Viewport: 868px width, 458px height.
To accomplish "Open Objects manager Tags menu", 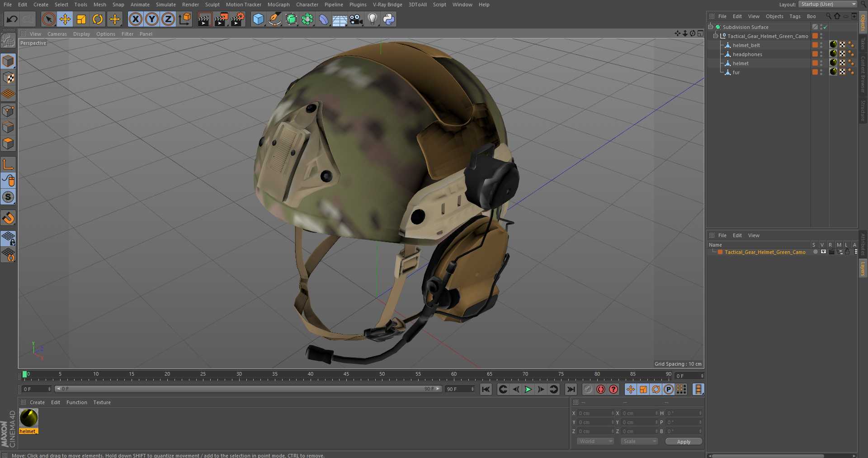I will point(795,16).
